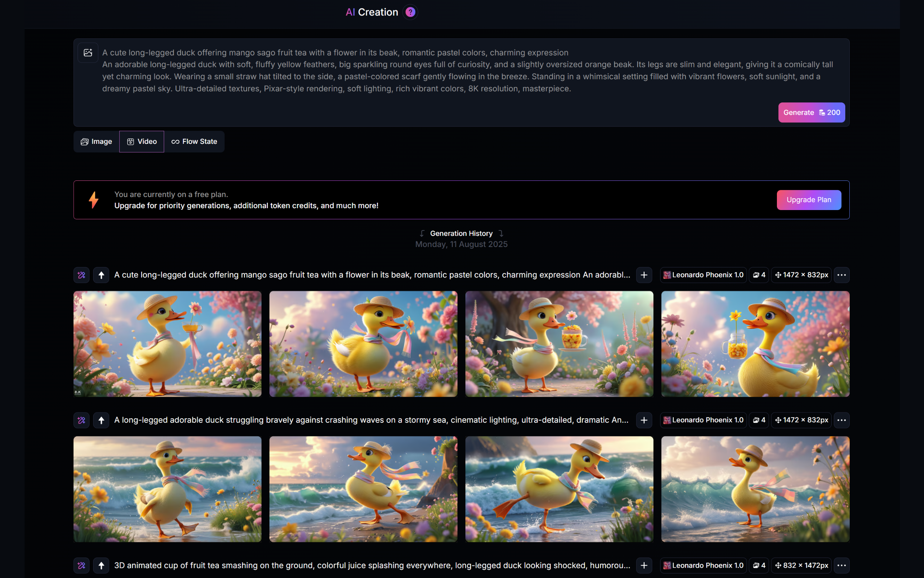Open the three-dot menu on the stormy sea row
The height and width of the screenshot is (578, 924).
(x=842, y=420)
